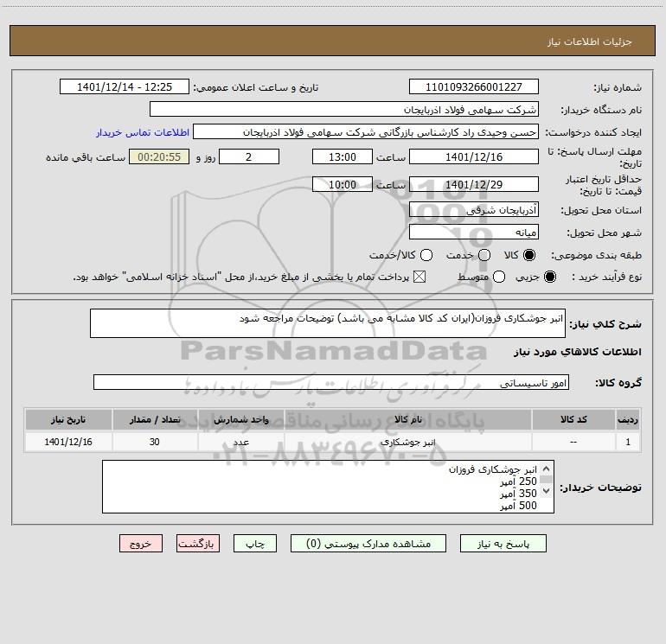The width and height of the screenshot is (666, 644).
Task: Click the گروه کالا field امور تاسیساتی
Action: pyautogui.click(x=331, y=382)
